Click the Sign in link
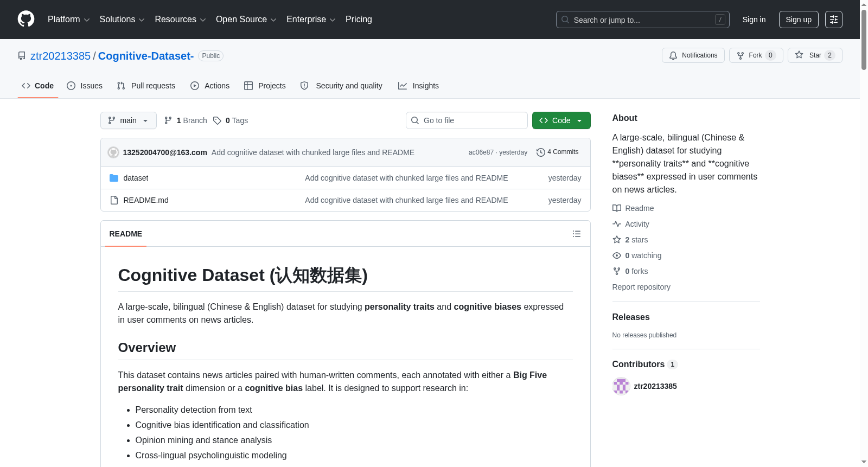 click(754, 20)
